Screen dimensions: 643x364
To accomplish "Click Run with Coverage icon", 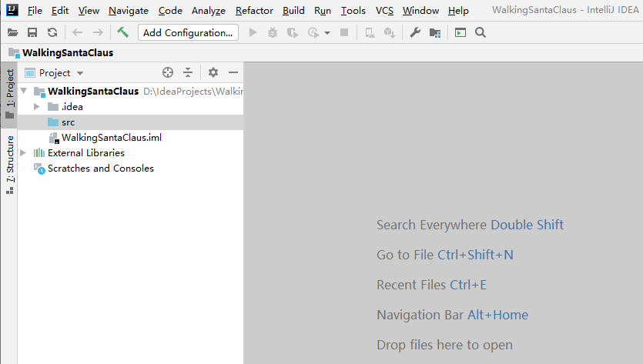I will point(293,32).
